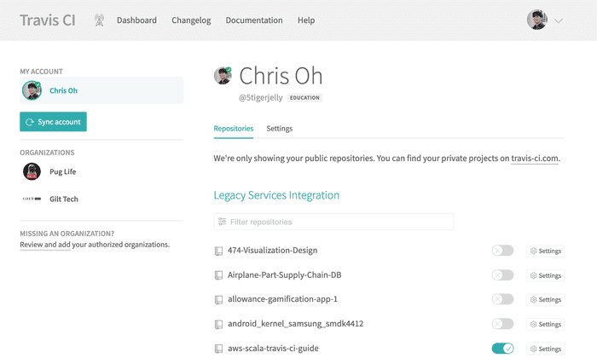Viewport: 597px width, 364px height.
Task: Enable the Airplane-Part-Supply-Chain-DB toggle
Action: coord(502,274)
